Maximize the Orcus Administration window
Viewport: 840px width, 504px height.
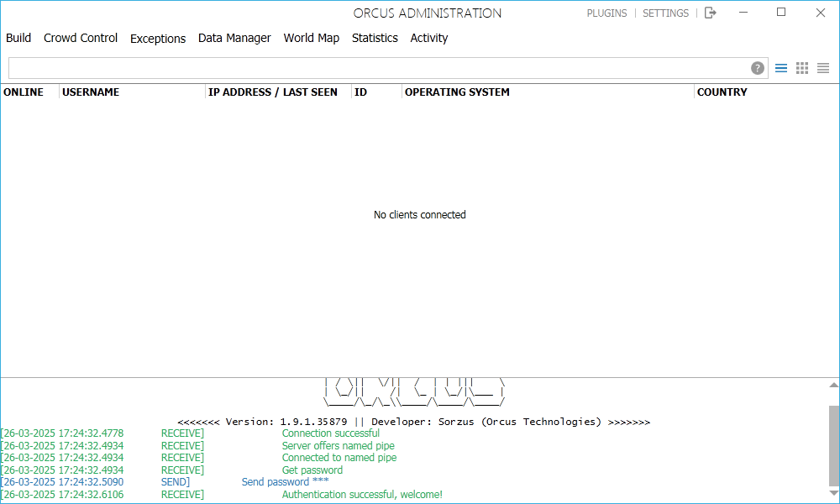[x=781, y=13]
